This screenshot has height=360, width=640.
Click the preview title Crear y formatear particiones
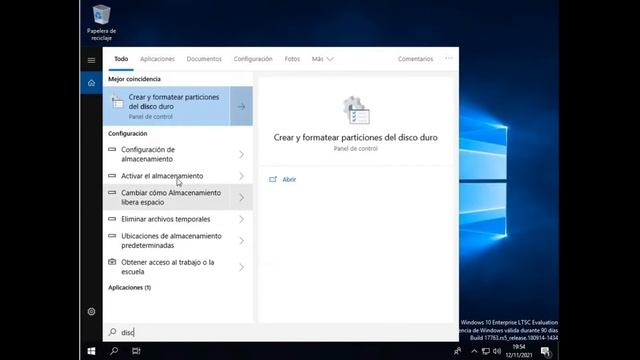coord(356,138)
